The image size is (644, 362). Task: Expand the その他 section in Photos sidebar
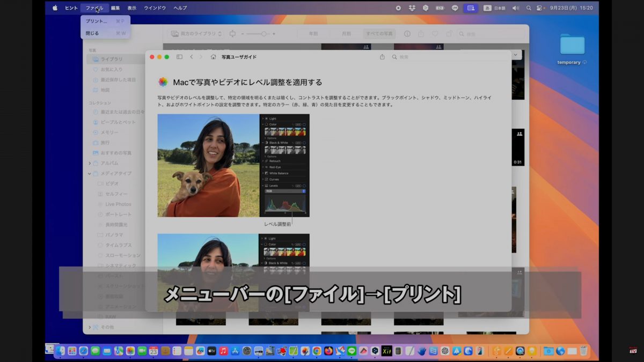(x=90, y=327)
